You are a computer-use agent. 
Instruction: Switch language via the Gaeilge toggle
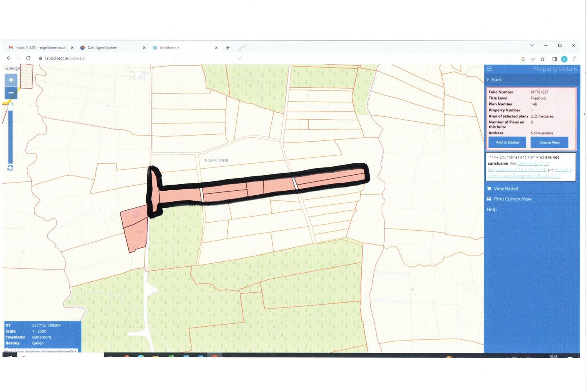point(12,68)
